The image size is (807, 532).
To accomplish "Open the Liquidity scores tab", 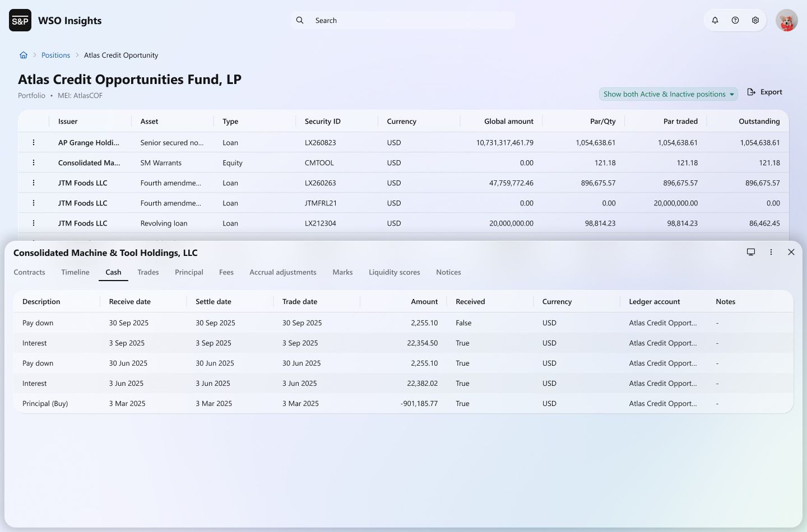I will click(x=395, y=272).
